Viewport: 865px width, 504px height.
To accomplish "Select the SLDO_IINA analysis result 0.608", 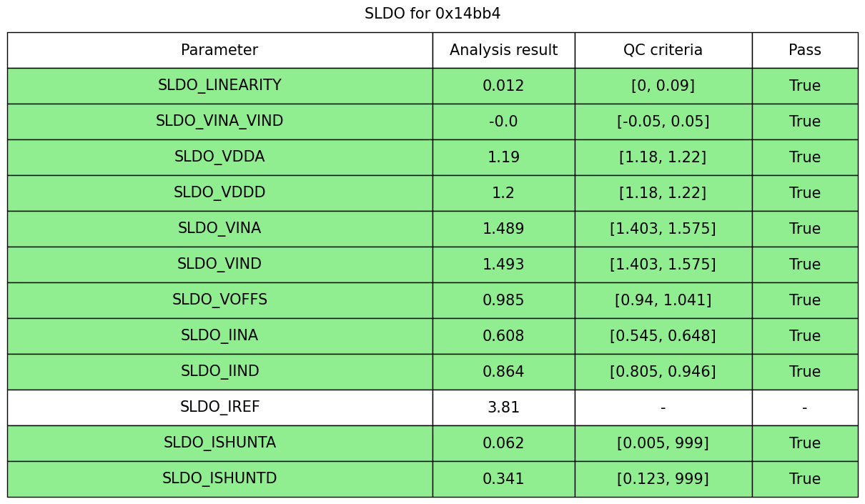I will 503,336.
